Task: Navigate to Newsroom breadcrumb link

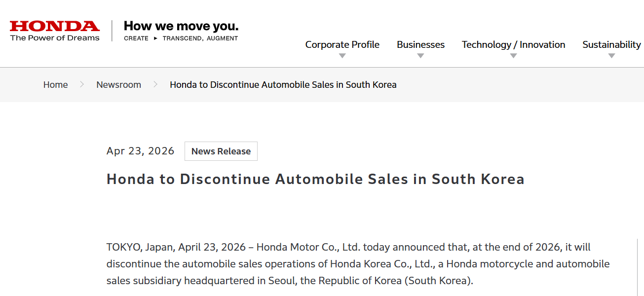Action: (x=118, y=84)
